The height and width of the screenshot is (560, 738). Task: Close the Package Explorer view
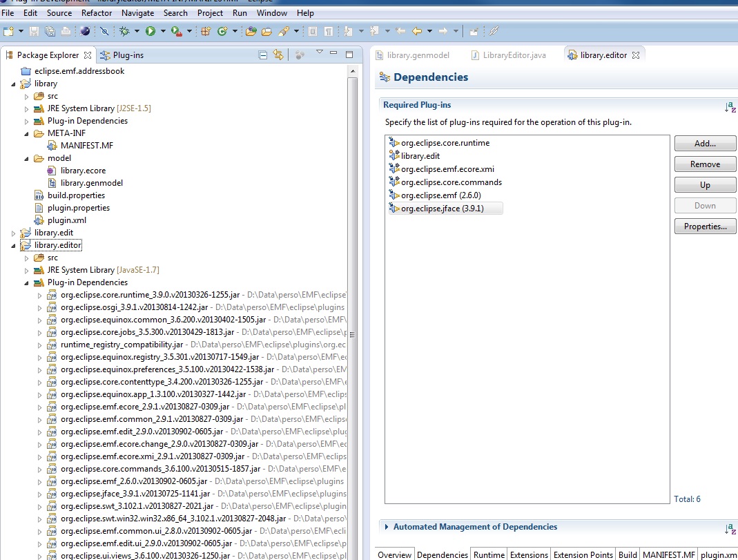pos(88,55)
